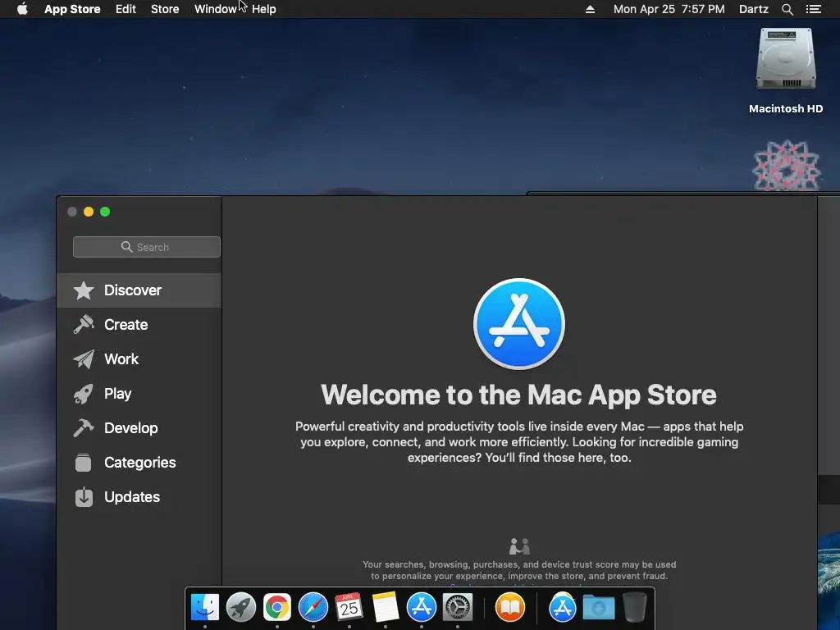Viewport: 840px width, 630px height.
Task: Click the "Powerful creativity and productivity tools" paragraph
Action: click(519, 442)
